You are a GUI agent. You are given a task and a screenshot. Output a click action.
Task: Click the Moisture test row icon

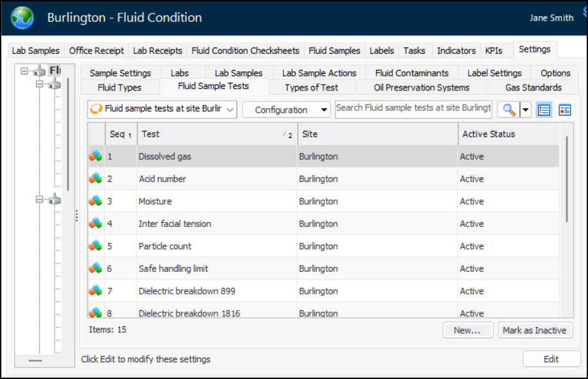coord(96,201)
